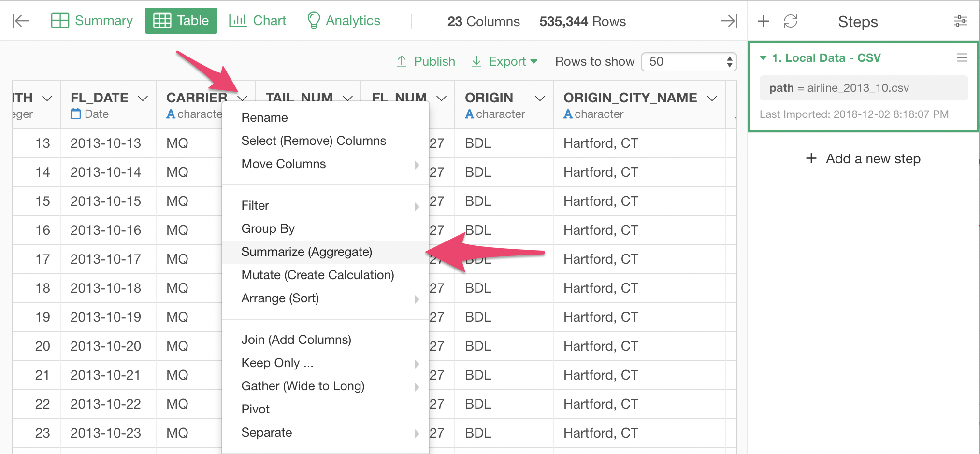
Task: Open the Local Data step hamburger menu
Action: tap(962, 58)
